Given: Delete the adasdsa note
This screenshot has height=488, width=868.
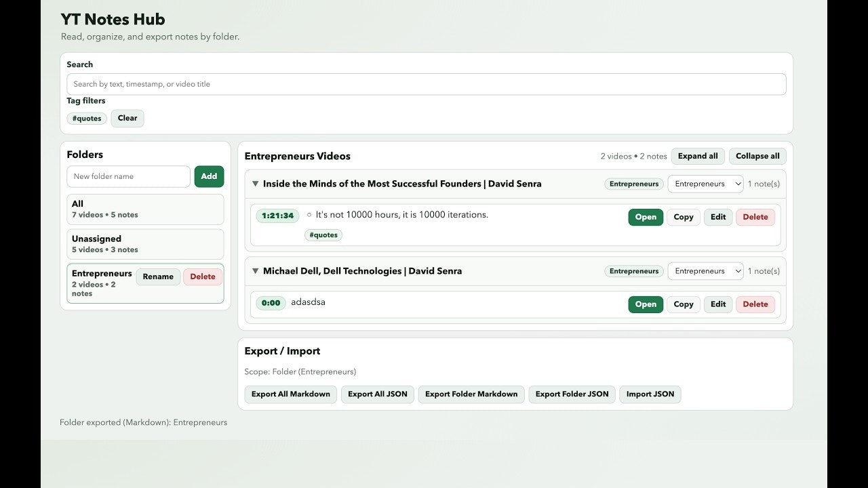Looking at the screenshot, I should click(755, 304).
